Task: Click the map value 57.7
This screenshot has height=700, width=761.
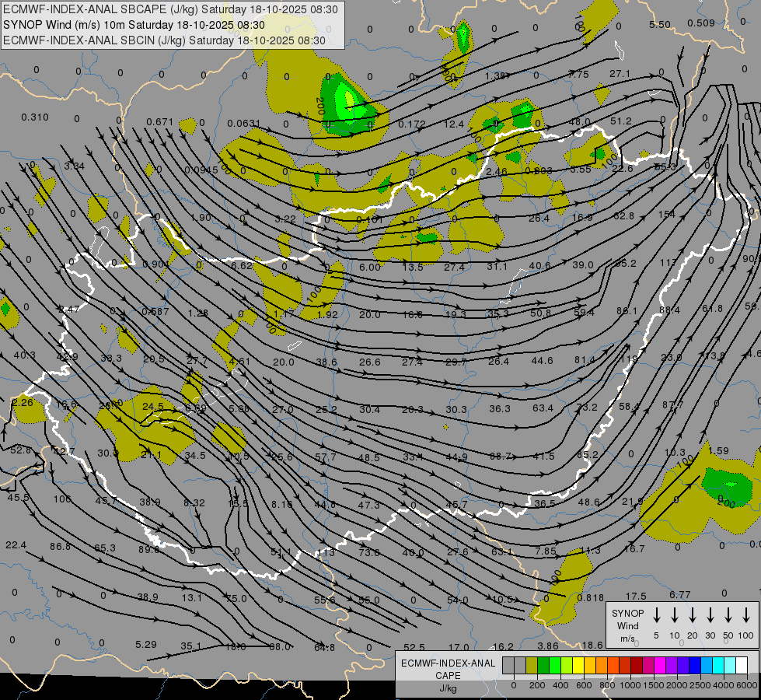Action: 325,457
